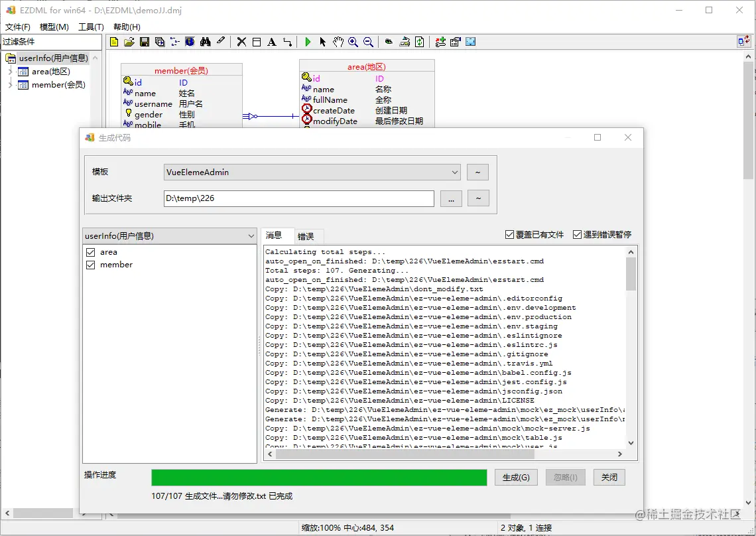The image size is (756, 536).
Task: Select the text A tool
Action: pyautogui.click(x=272, y=42)
